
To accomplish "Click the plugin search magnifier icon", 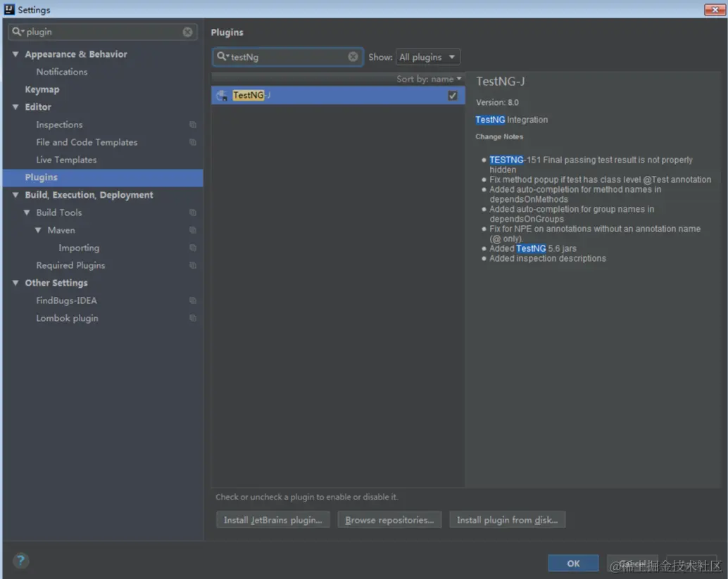I will (x=222, y=56).
